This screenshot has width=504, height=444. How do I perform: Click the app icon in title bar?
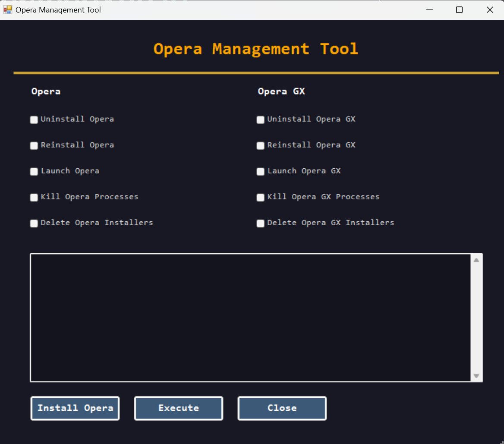pos(7,9)
